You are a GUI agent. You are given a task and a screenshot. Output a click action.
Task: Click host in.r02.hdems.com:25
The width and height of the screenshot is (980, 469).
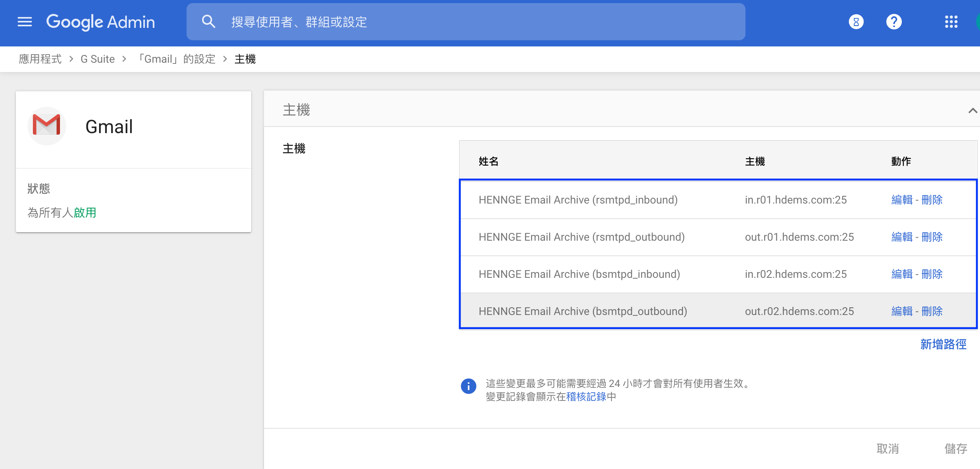tap(796, 274)
